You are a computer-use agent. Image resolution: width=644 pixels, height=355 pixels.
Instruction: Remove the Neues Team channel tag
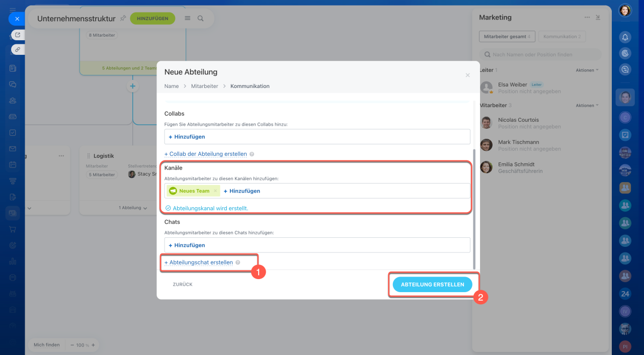[215, 191]
